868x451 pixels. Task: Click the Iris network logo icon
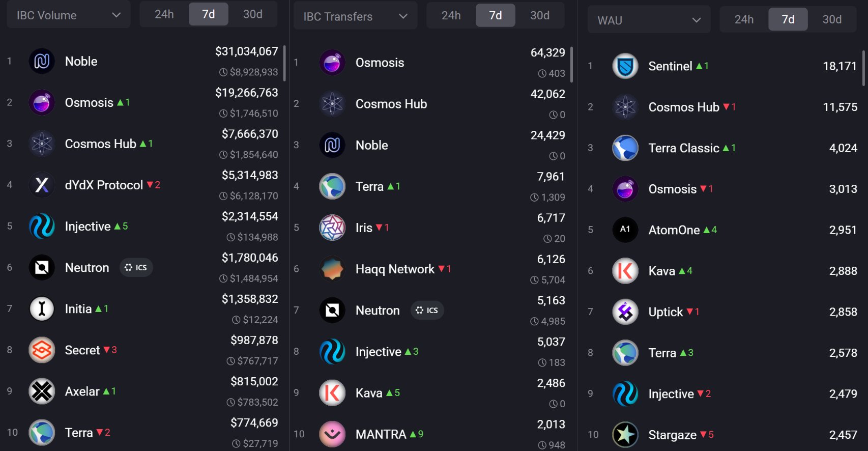(x=332, y=228)
